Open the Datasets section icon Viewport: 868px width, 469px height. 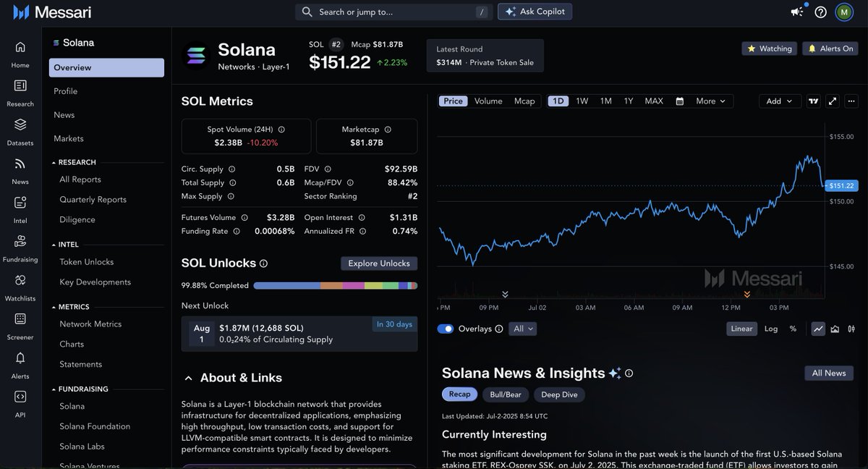[x=20, y=124]
